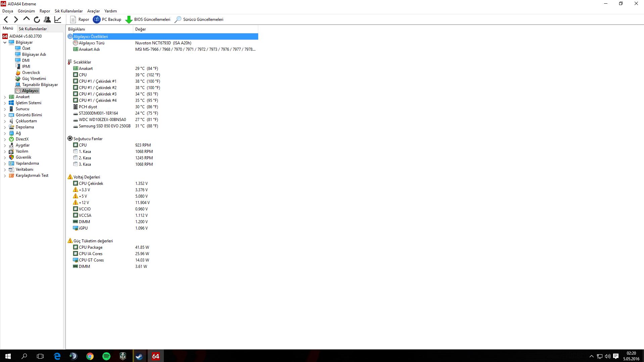Select the Algılayıcı Özellikleri header row
The height and width of the screenshot is (362, 644).
tap(163, 37)
